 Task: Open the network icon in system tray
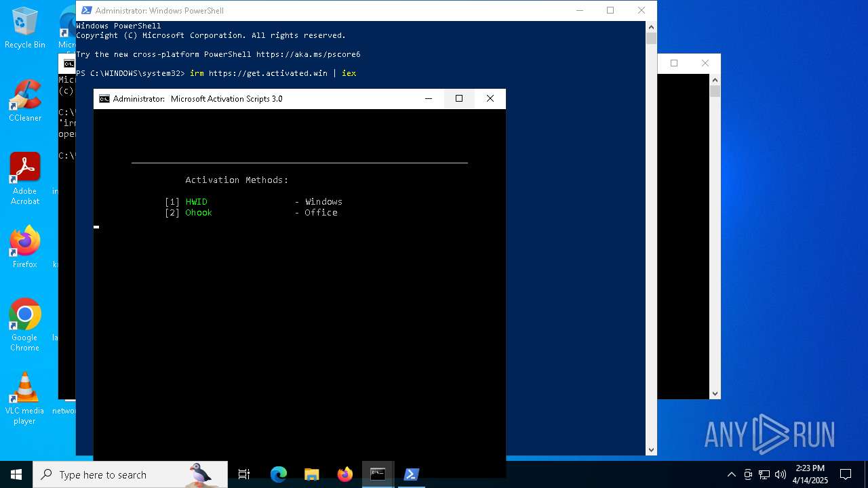(x=764, y=474)
